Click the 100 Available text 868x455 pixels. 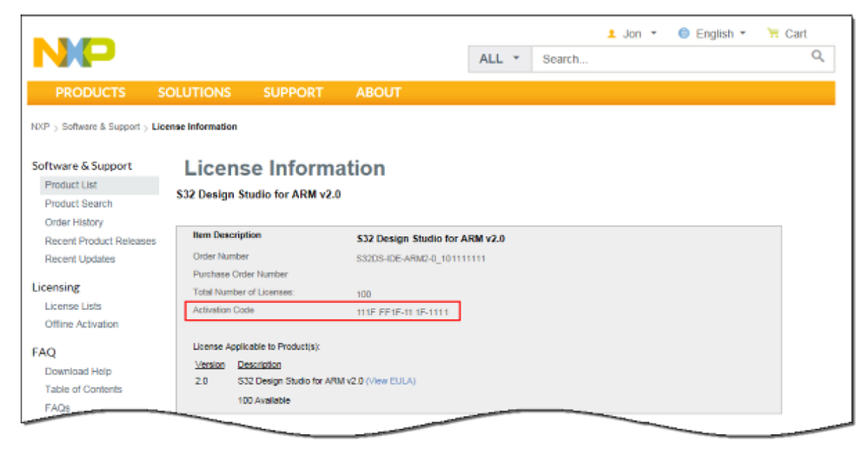[264, 400]
